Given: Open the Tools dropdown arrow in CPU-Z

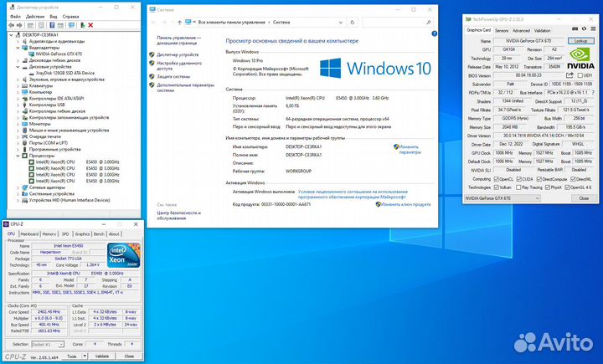Looking at the screenshot, I should click(x=85, y=356).
